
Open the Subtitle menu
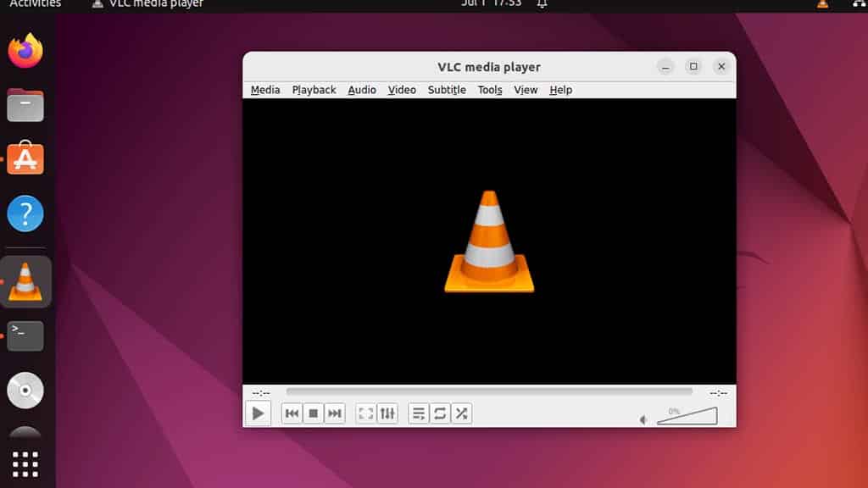[447, 90]
